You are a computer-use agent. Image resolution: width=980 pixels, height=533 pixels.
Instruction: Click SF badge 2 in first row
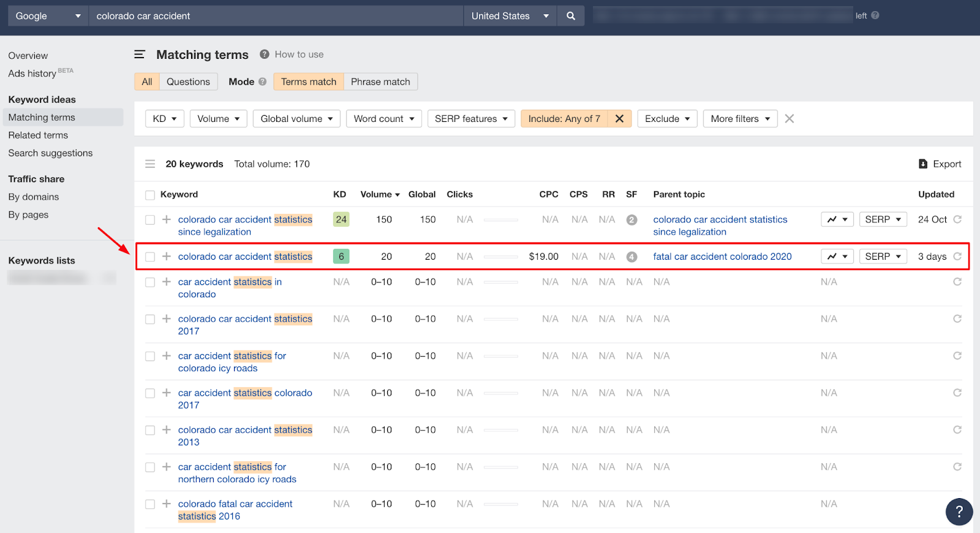[x=632, y=220]
